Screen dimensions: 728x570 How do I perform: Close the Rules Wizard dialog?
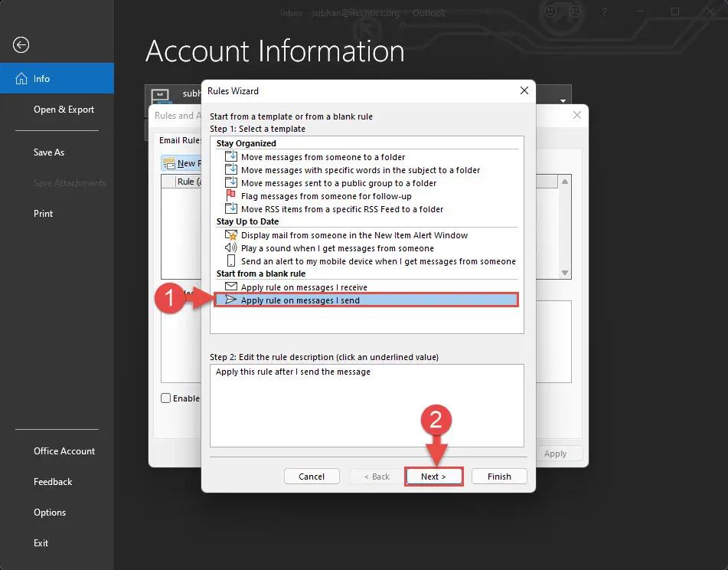(x=524, y=90)
